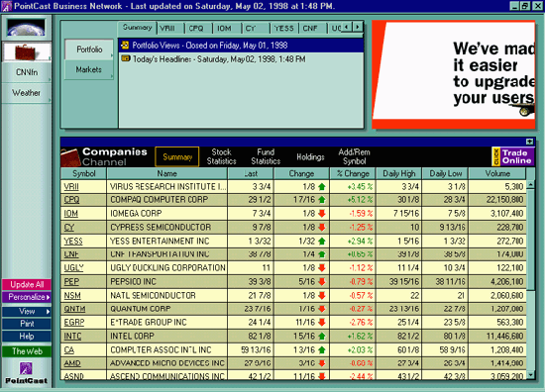Expand the Personalize submenu

(x=27, y=297)
